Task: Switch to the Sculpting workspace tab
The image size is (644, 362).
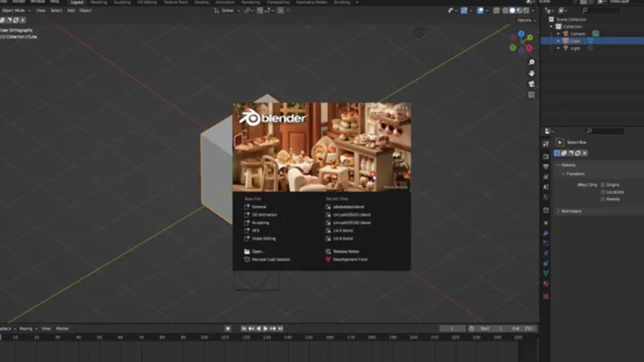Action: 122,3
